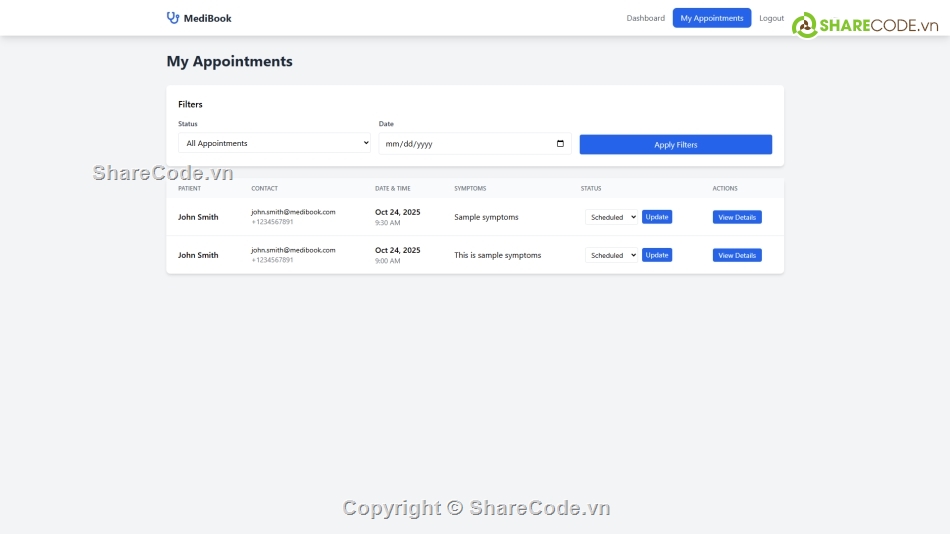The image size is (950, 534).
Task: View Details of the 9:30 AM appointment
Action: tap(737, 217)
